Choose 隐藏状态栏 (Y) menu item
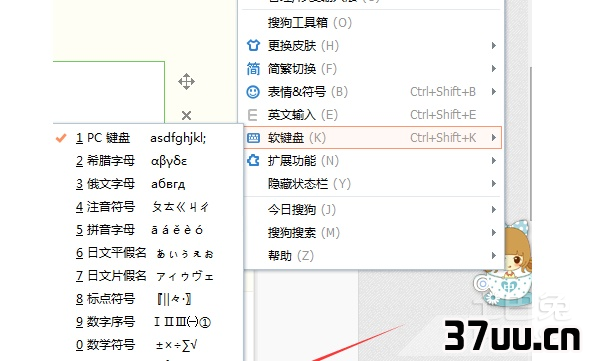593x361 pixels. click(x=372, y=184)
